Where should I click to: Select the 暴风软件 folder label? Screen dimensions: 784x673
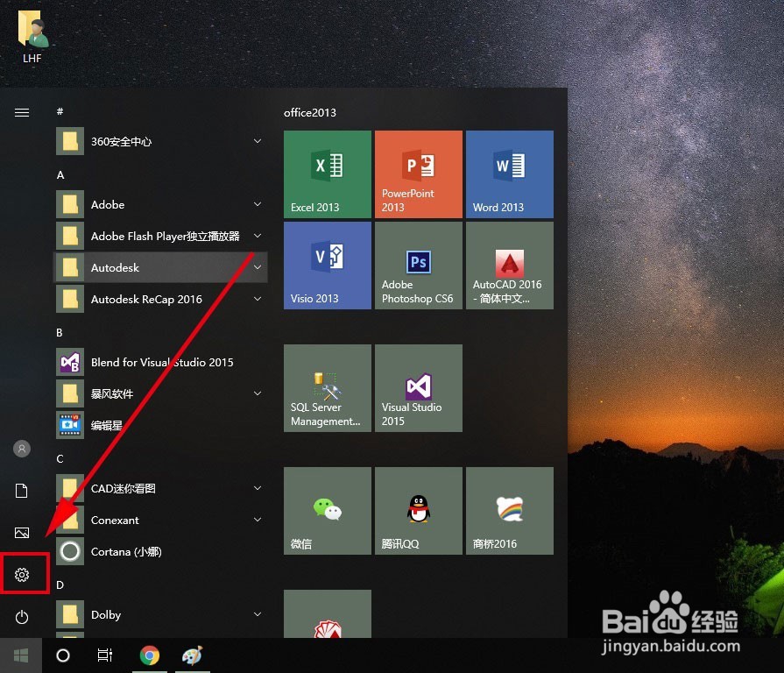pos(112,393)
